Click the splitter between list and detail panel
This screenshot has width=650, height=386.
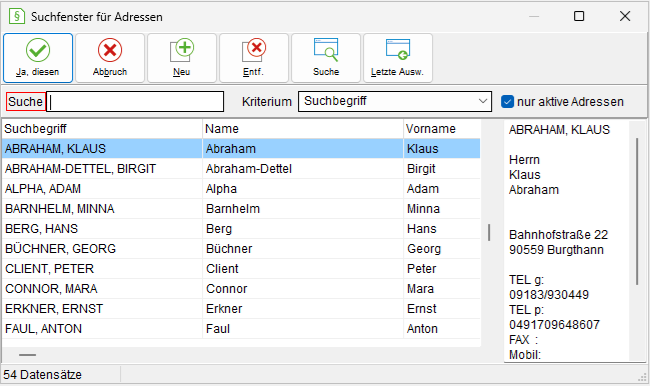(489, 233)
